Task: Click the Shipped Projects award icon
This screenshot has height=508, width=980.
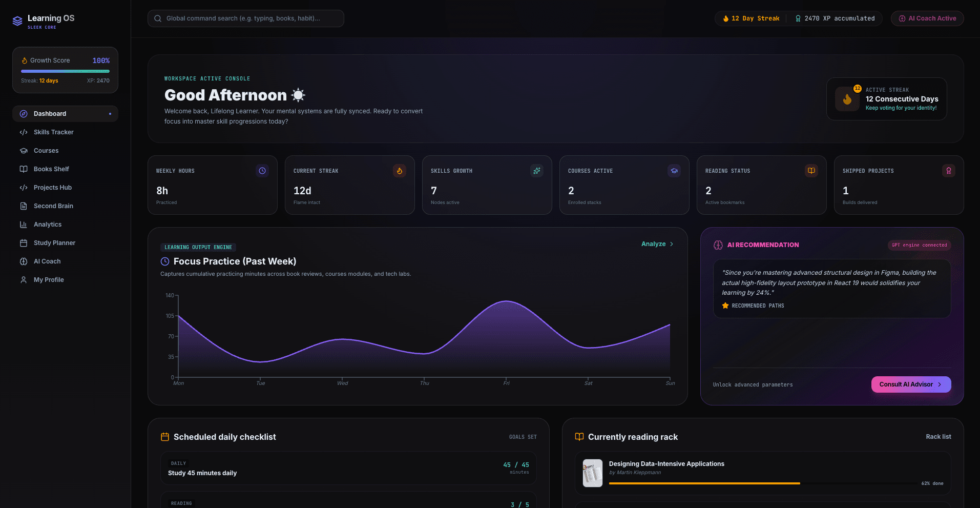Action: coord(949,171)
